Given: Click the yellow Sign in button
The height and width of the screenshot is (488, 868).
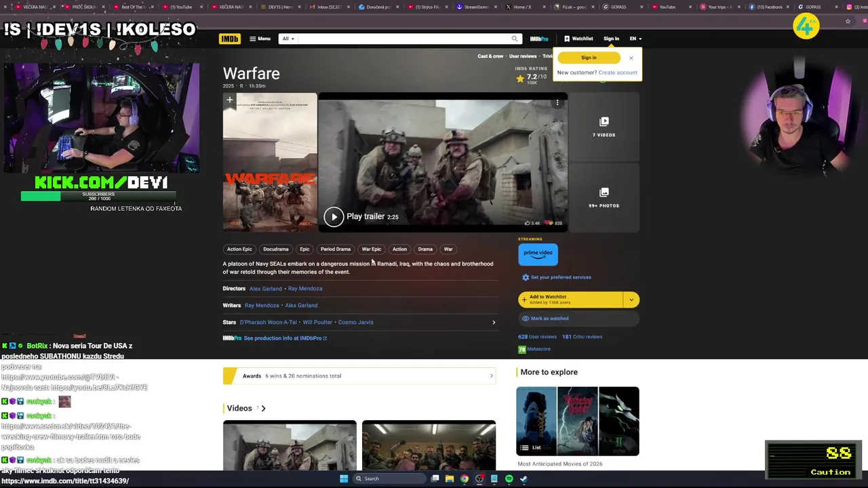Looking at the screenshot, I should pos(589,58).
